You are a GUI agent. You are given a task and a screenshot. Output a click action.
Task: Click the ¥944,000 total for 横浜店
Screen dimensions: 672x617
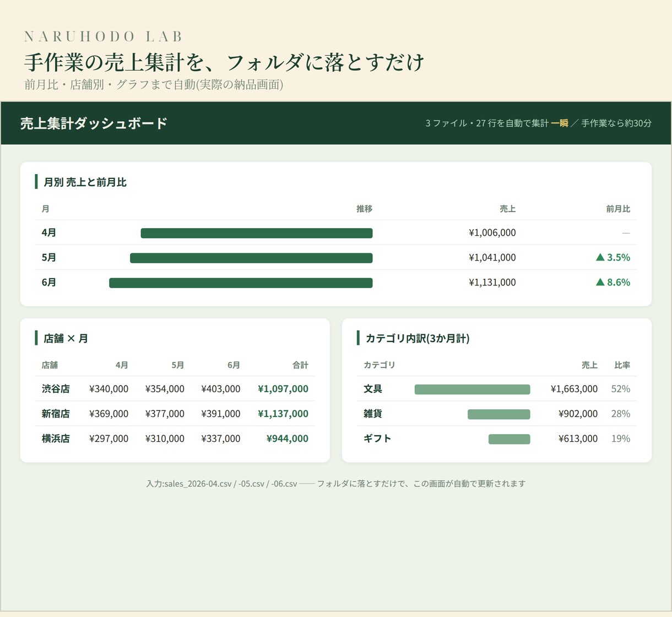pyautogui.click(x=288, y=438)
